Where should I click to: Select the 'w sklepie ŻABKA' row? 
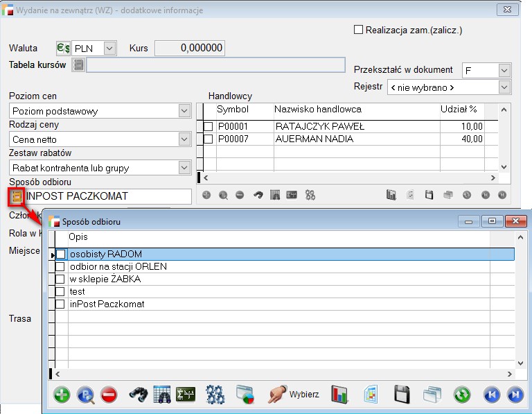coord(105,279)
